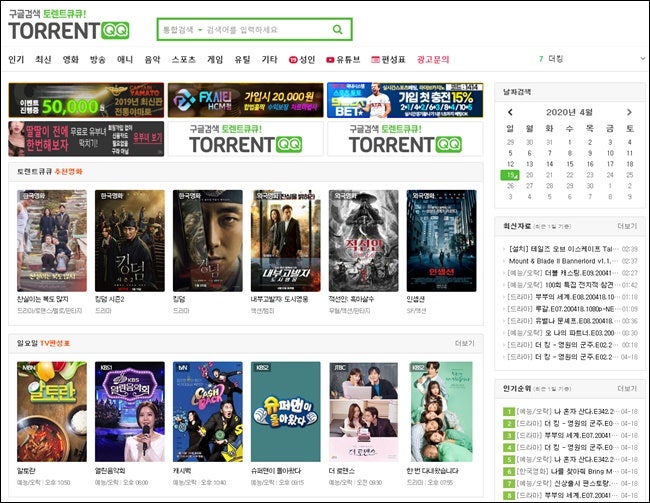Open the 음악 menu
650x503 pixels.
click(x=152, y=59)
